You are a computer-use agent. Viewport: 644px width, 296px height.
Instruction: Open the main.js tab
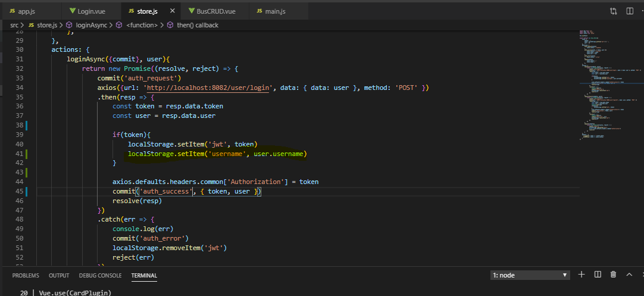click(279, 11)
